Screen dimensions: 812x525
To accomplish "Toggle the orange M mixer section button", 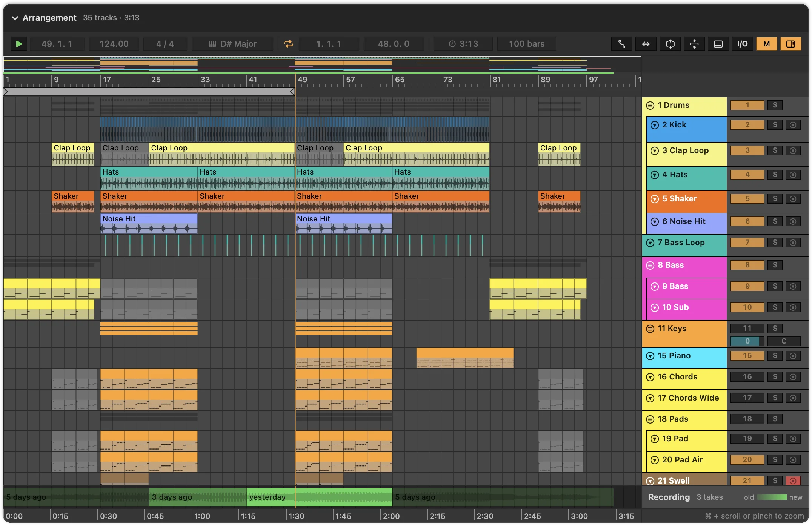I will [x=766, y=44].
